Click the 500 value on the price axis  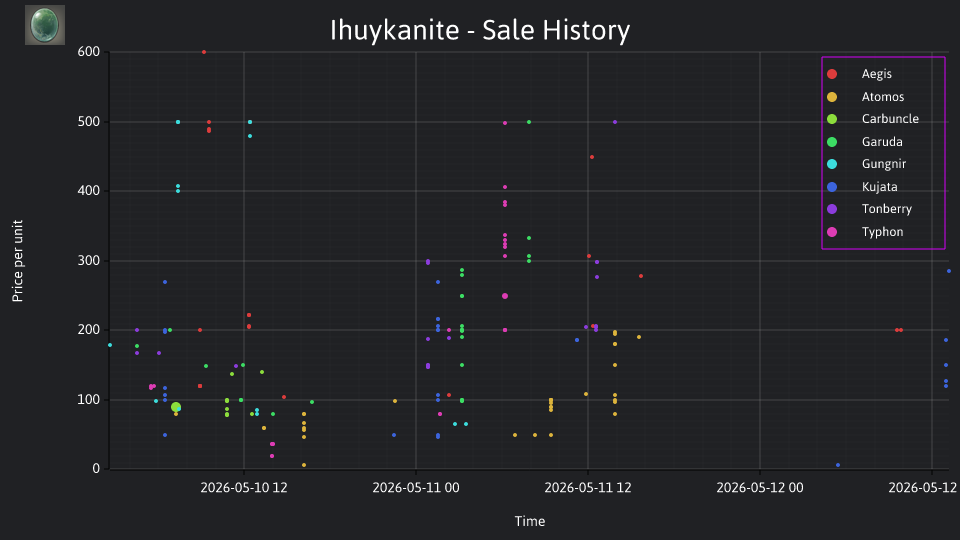pos(89,122)
